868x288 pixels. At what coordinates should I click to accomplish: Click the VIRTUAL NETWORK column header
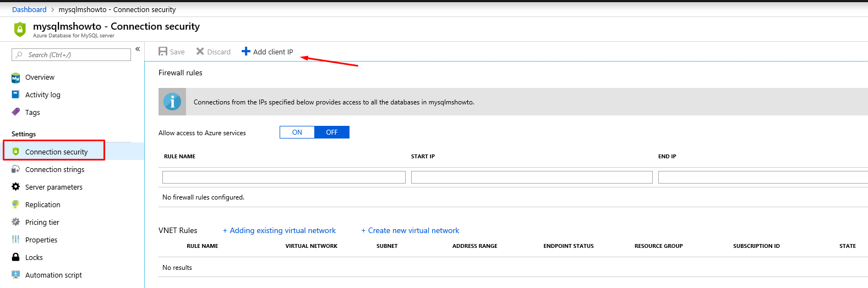click(x=312, y=246)
